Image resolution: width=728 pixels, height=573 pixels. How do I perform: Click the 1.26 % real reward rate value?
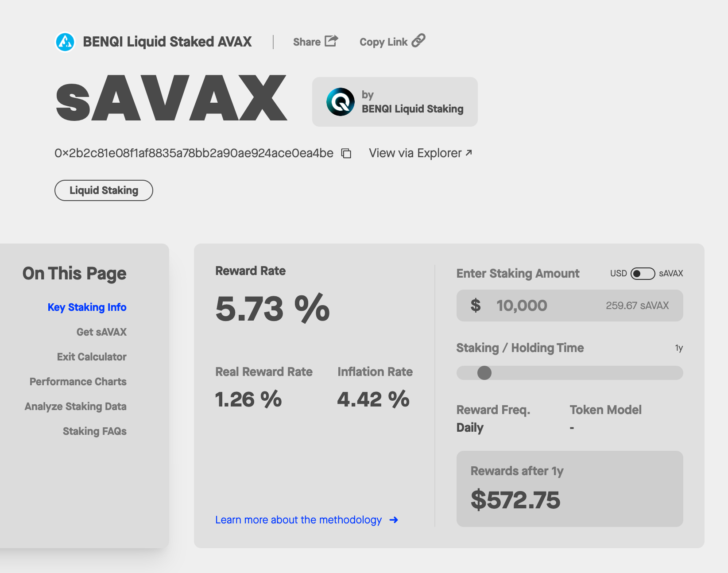pyautogui.click(x=248, y=399)
